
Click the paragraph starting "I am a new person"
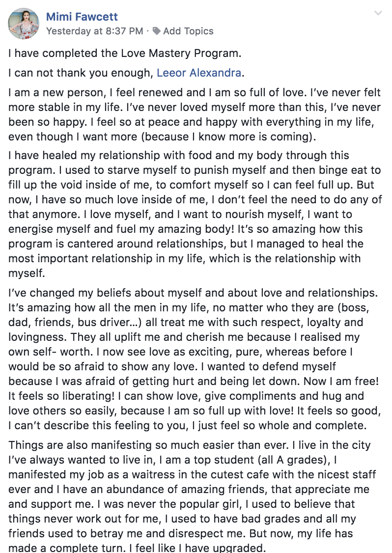point(195,114)
